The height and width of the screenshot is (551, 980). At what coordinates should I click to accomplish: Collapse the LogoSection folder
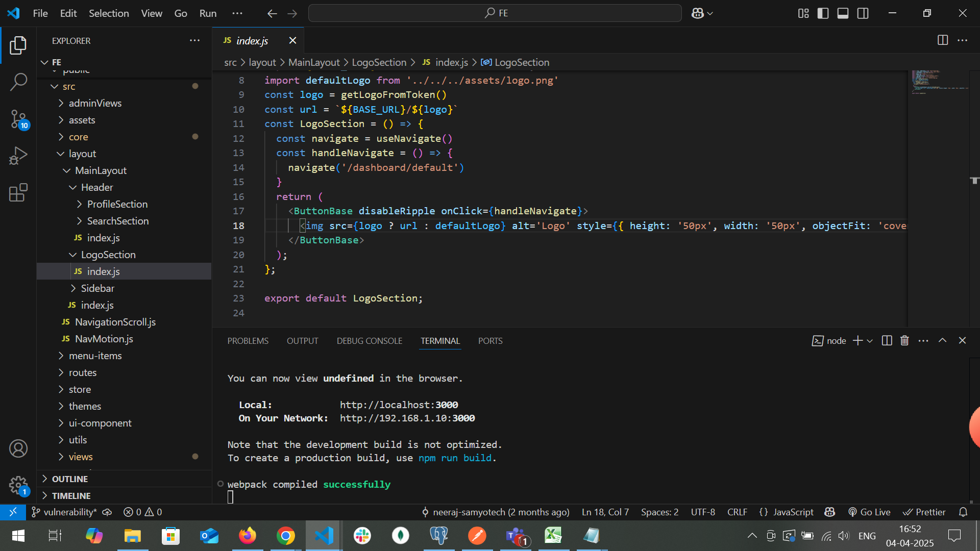[108, 255]
